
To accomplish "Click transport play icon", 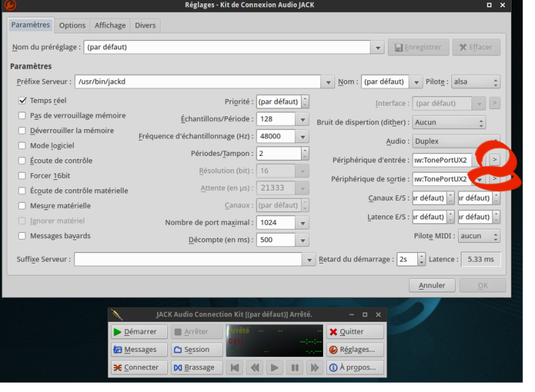I will point(274,367).
